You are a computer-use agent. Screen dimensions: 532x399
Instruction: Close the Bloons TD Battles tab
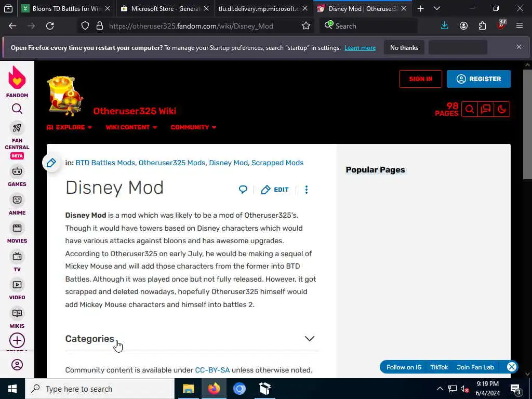tap(108, 9)
